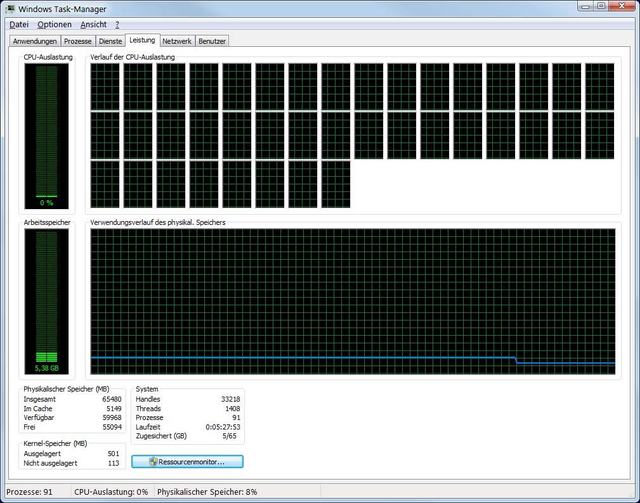Open the ? help menu
This screenshot has height=503, width=640.
[117, 24]
